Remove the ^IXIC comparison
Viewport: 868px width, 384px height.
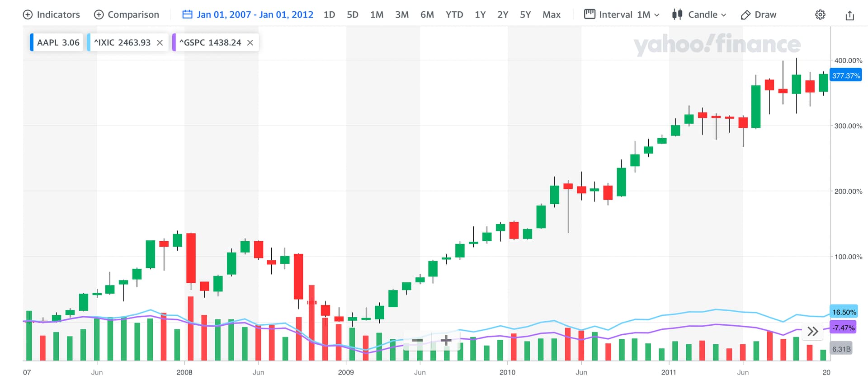(x=160, y=42)
